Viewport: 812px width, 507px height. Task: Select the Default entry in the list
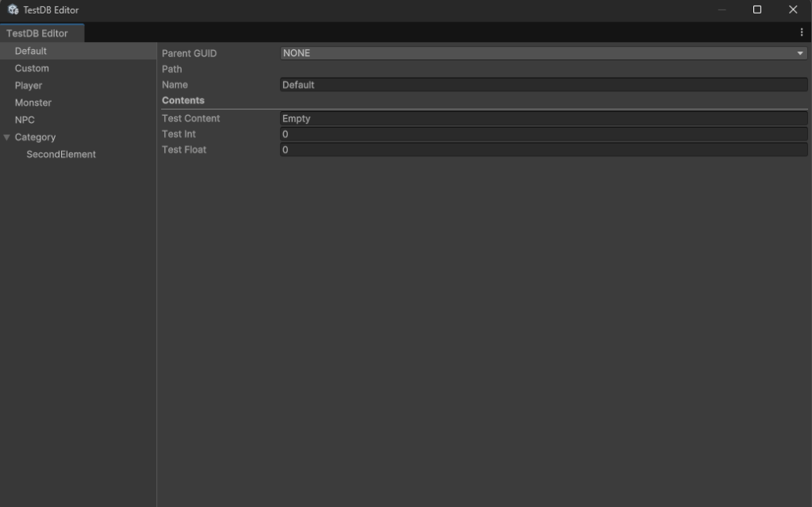coord(31,51)
